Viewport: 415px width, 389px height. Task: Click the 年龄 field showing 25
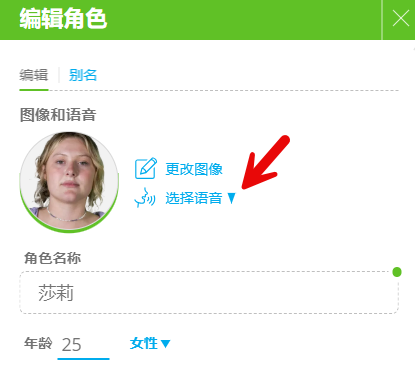[83, 345]
